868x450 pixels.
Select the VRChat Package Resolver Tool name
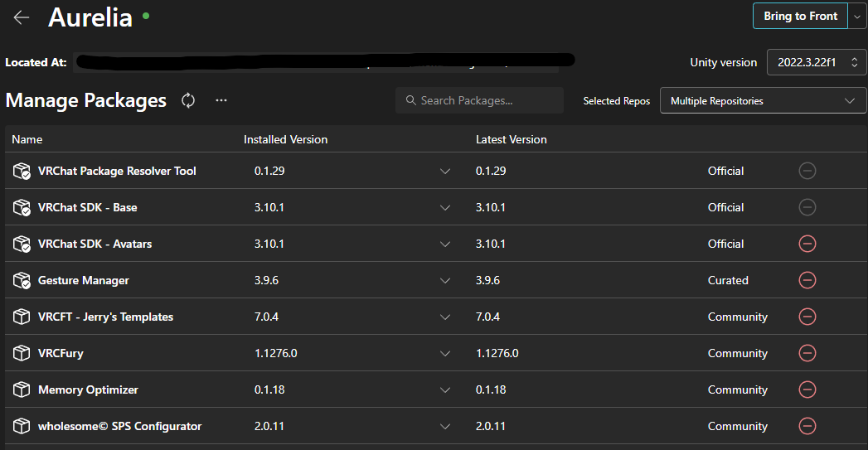coord(117,171)
